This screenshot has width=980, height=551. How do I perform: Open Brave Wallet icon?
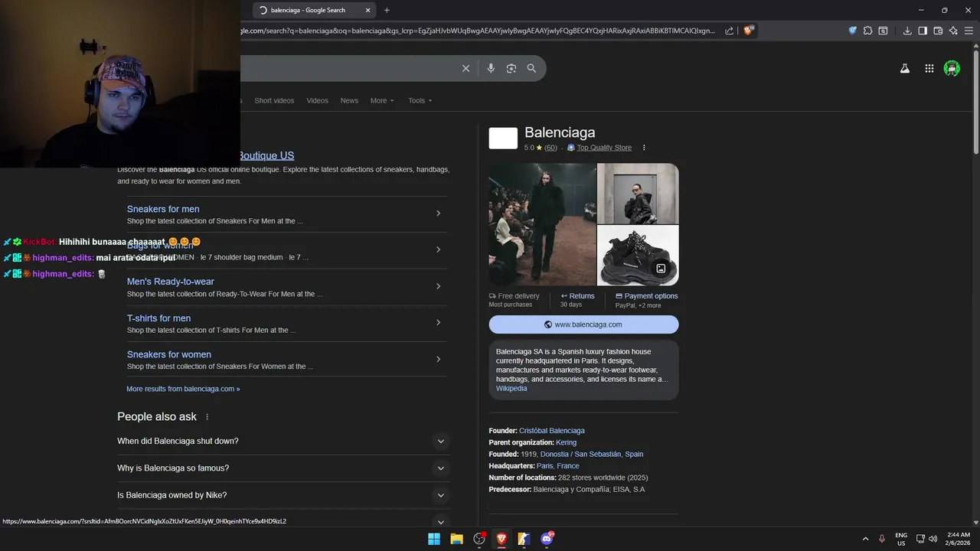pos(938,31)
